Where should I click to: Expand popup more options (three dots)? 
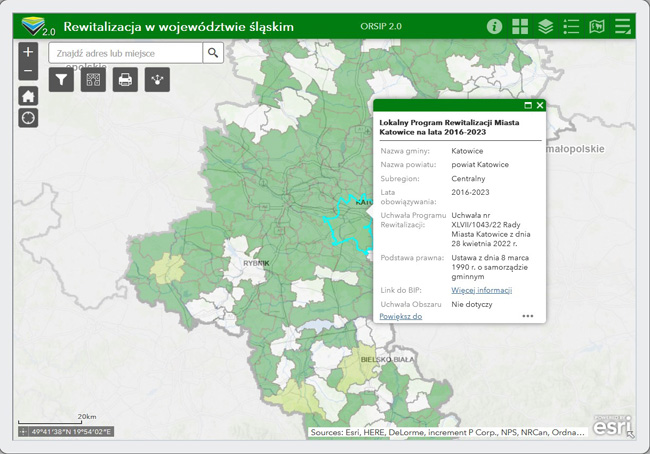(x=527, y=316)
